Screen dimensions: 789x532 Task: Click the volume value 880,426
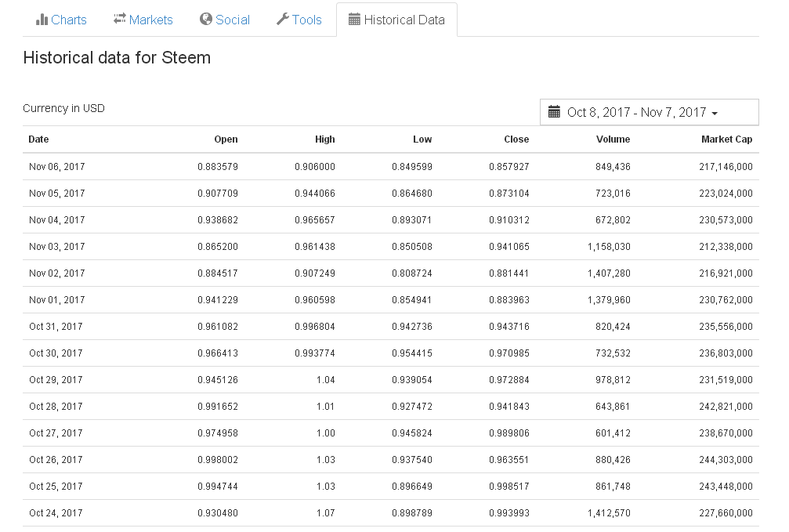[613, 460]
